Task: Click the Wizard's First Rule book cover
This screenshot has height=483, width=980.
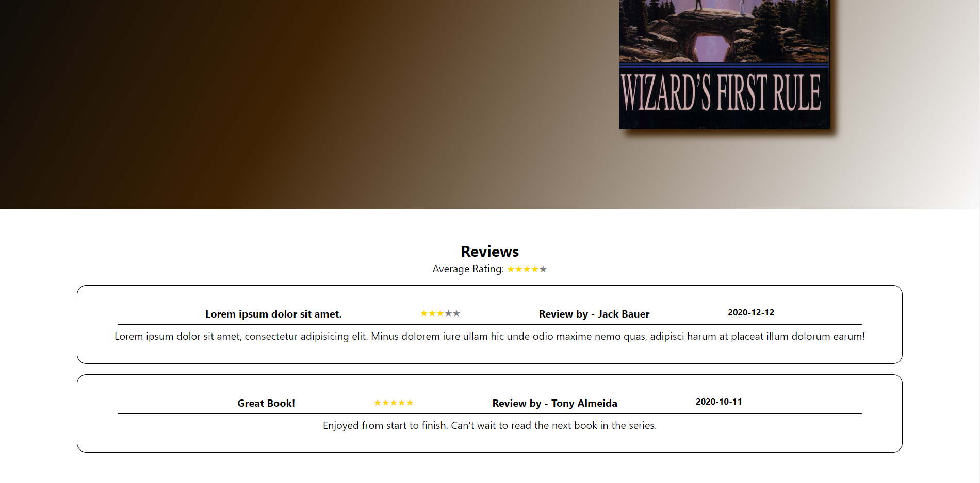Action: pyautogui.click(x=724, y=64)
